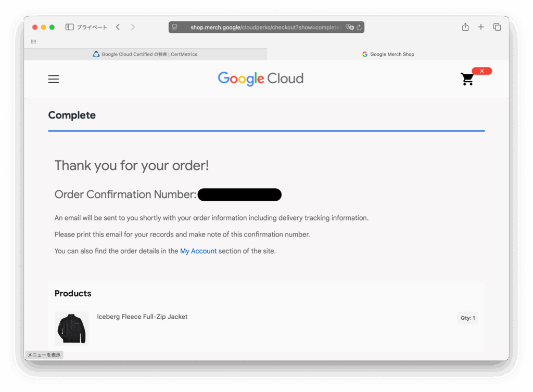Screen dimensions: 533x392
Task: Show tab overview
Action: click(x=497, y=27)
